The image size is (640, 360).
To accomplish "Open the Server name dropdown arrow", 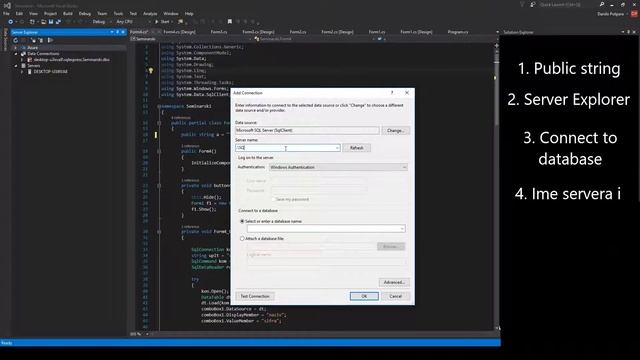I will point(337,148).
